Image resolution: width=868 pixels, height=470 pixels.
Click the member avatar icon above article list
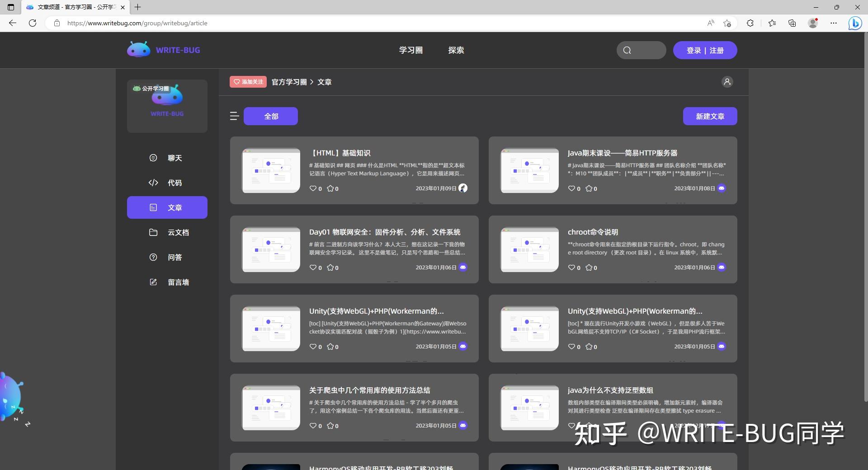pos(726,82)
